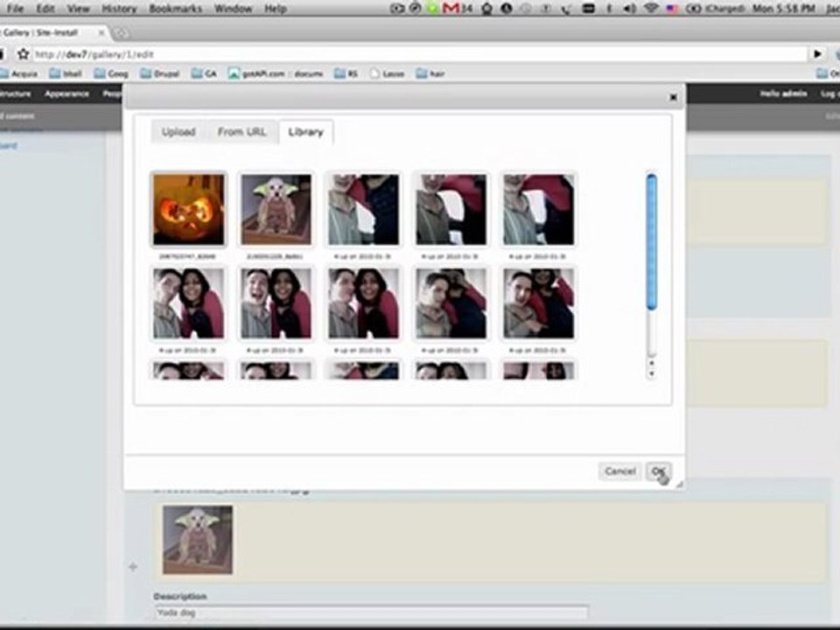Close the Gallery | Site-Install browser tab
The height and width of the screenshot is (630, 840).
tap(101, 32)
